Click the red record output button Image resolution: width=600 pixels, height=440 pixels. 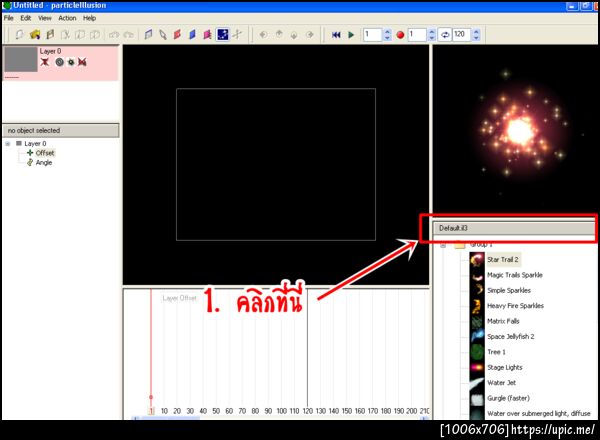coord(400,35)
